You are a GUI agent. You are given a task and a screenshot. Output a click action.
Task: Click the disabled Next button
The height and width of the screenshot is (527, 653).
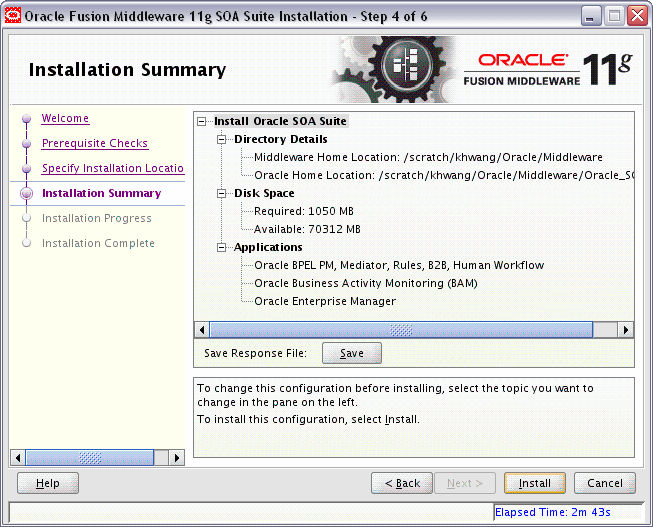click(x=465, y=483)
